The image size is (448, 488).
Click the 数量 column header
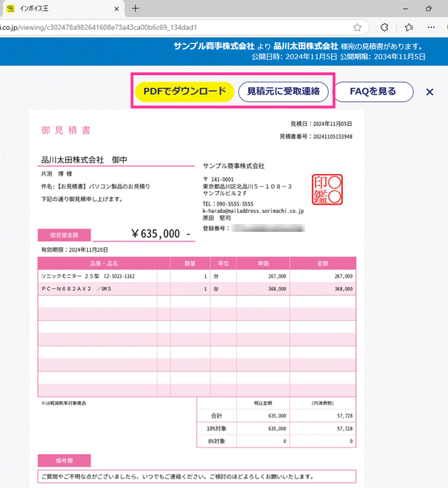pyautogui.click(x=190, y=263)
